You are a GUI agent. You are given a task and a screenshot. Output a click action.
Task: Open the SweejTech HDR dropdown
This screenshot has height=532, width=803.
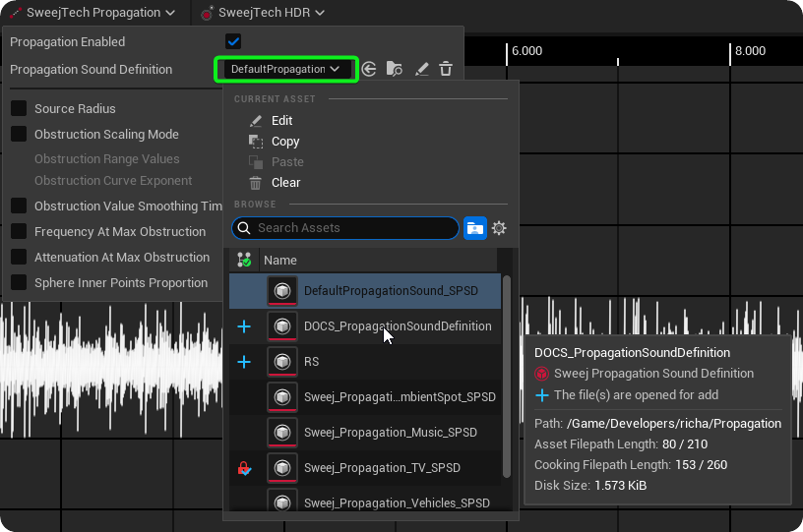click(x=263, y=13)
